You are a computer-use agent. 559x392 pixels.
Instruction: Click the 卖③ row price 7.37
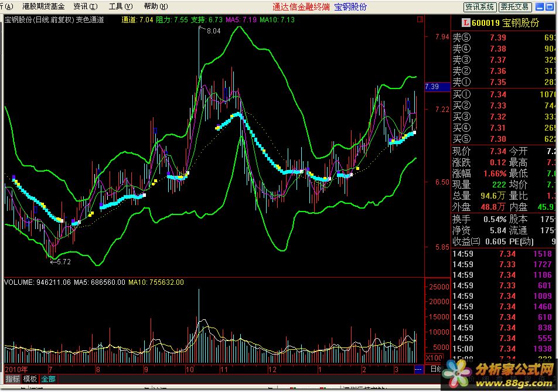498,60
